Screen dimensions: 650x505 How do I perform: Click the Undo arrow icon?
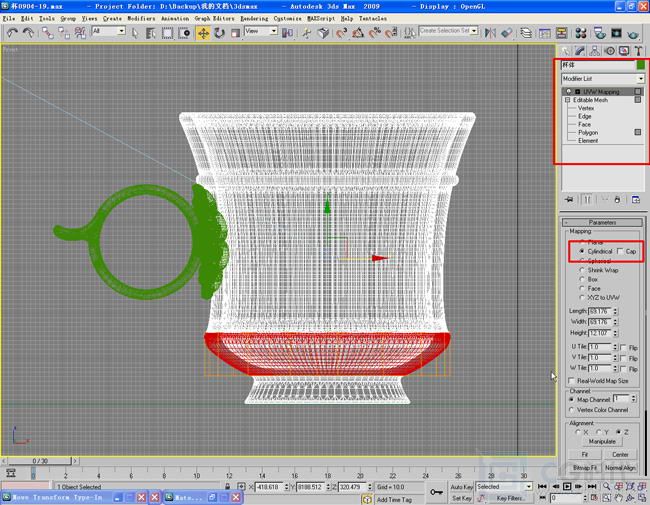(12, 33)
